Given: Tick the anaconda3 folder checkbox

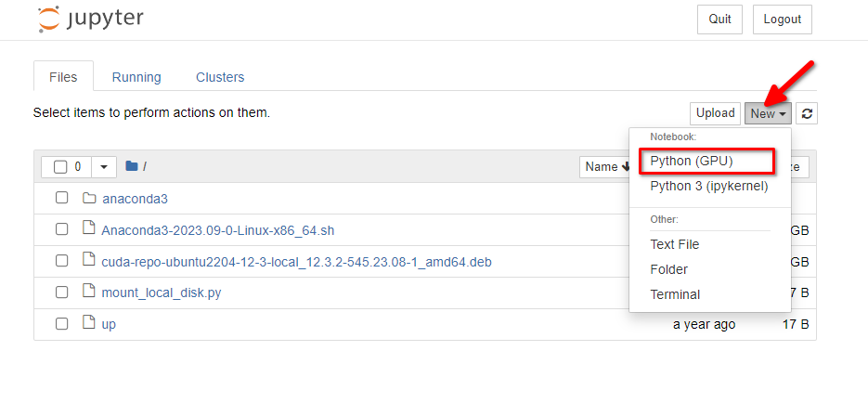Looking at the screenshot, I should [x=61, y=198].
